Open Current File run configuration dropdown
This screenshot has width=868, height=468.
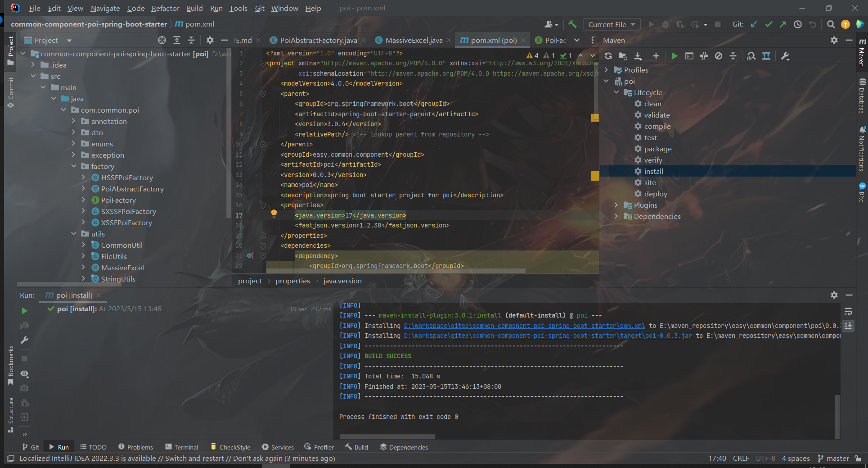(x=612, y=24)
